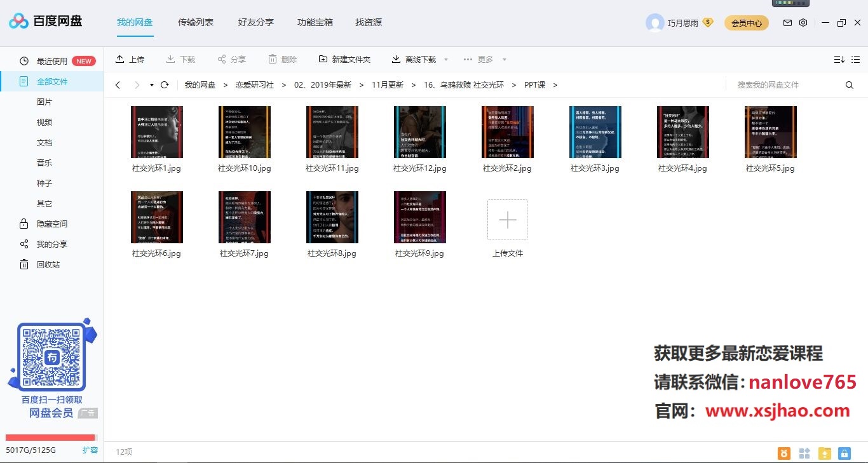Expand the 离线下载 dropdown arrow
The image size is (868, 463).
click(x=446, y=60)
